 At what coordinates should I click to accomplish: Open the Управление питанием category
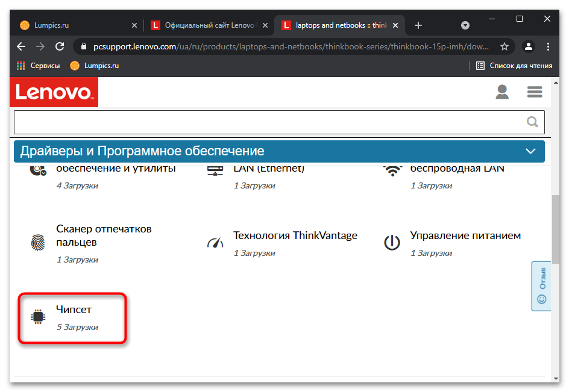pyautogui.click(x=465, y=235)
